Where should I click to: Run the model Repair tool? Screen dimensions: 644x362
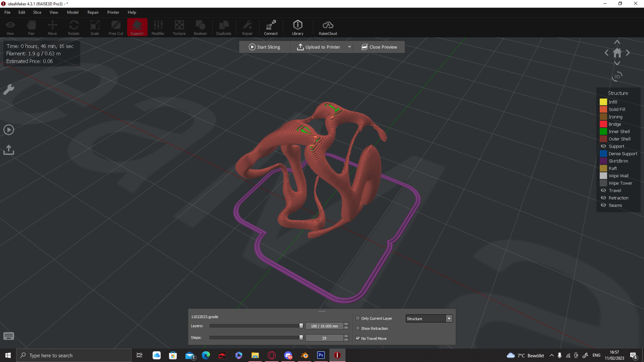[x=247, y=27]
